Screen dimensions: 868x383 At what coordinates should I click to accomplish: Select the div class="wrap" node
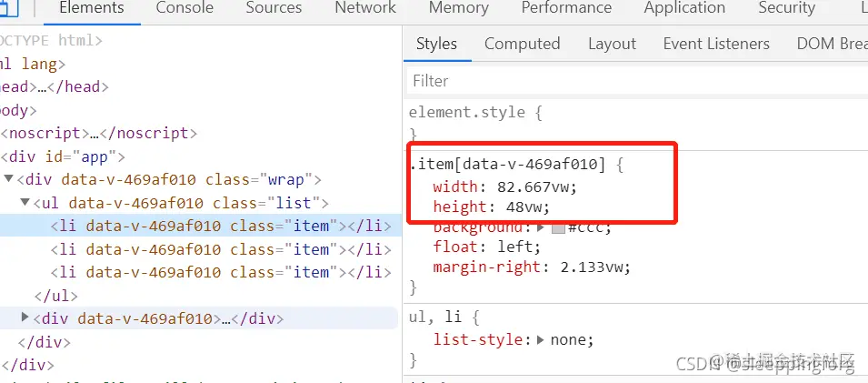click(x=169, y=180)
